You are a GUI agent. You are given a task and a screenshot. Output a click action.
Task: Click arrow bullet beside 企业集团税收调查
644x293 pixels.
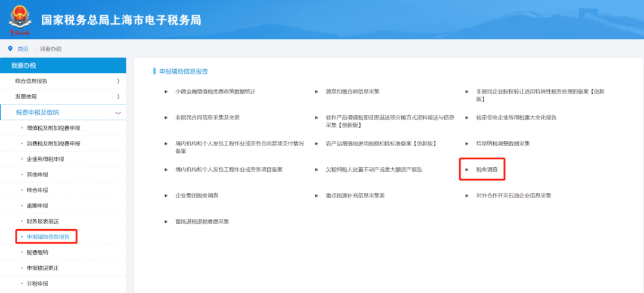(x=166, y=196)
